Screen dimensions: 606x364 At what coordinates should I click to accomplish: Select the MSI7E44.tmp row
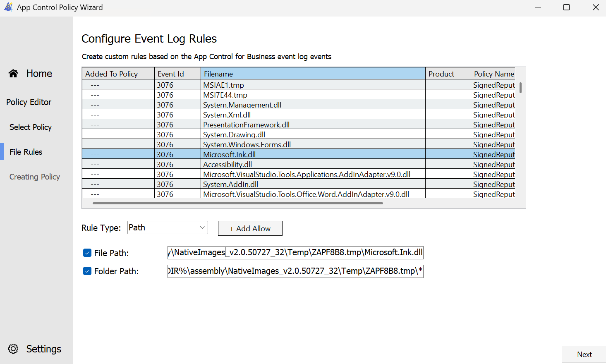click(x=299, y=95)
